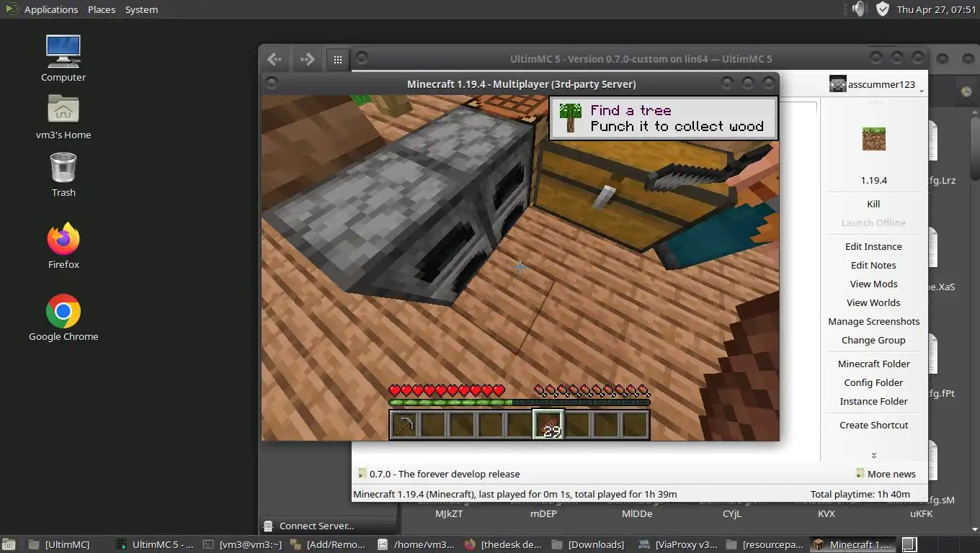Click the status text about last played

514,494
